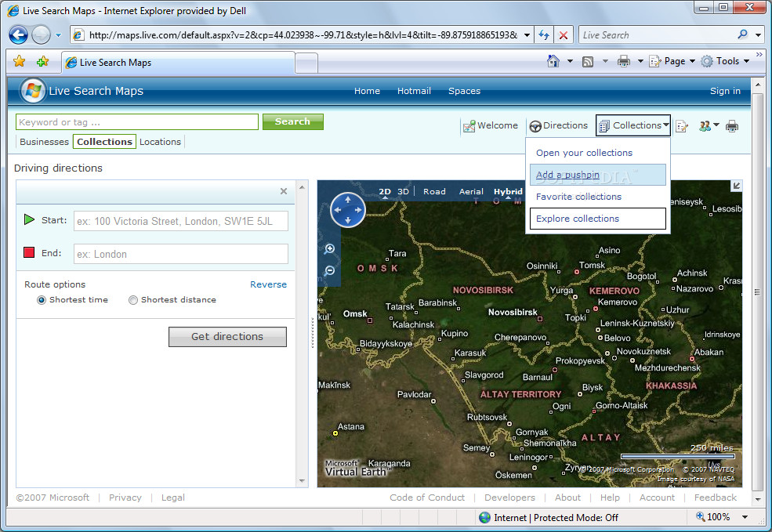
Task: Click the zoom level magnifier in status bar
Action: click(x=700, y=516)
